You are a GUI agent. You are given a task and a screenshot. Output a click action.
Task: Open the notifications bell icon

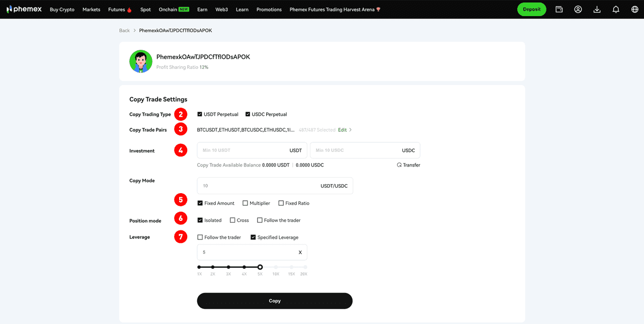(x=616, y=10)
